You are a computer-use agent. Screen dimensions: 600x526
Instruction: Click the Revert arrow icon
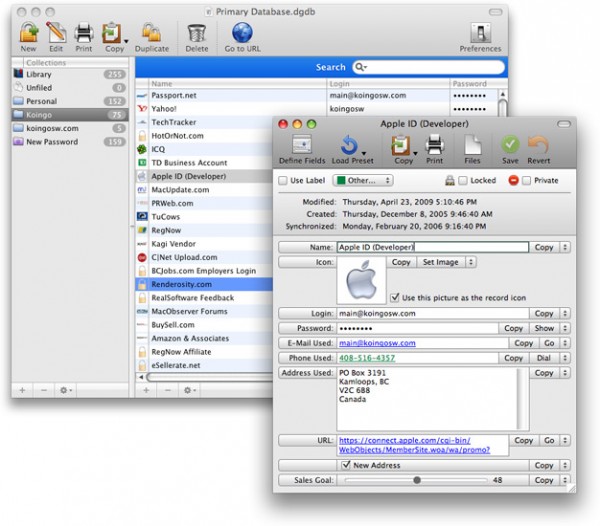538,146
